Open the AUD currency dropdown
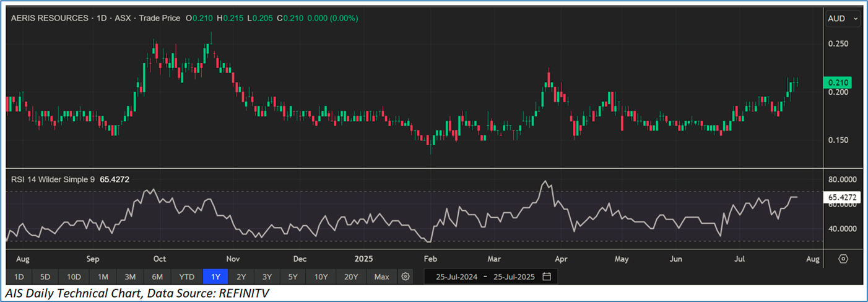The height and width of the screenshot is (302, 868). [843, 19]
